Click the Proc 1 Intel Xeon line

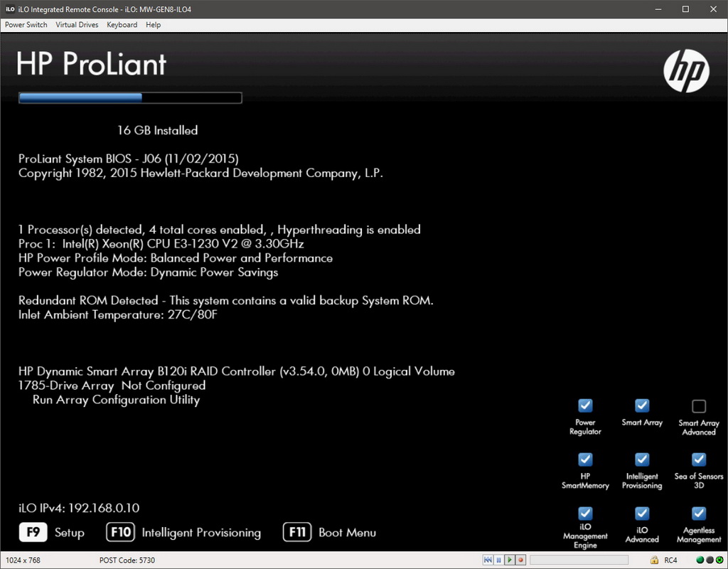161,244
